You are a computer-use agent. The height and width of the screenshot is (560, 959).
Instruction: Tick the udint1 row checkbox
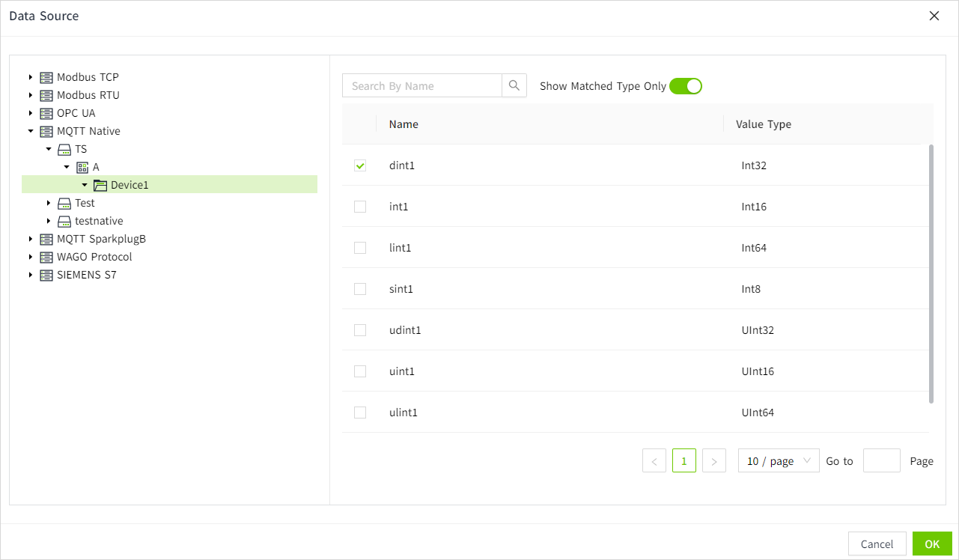[360, 330]
